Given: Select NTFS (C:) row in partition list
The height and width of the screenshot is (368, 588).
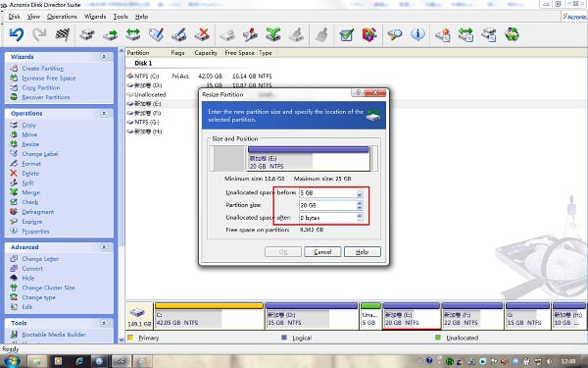Looking at the screenshot, I should pyautogui.click(x=200, y=77).
